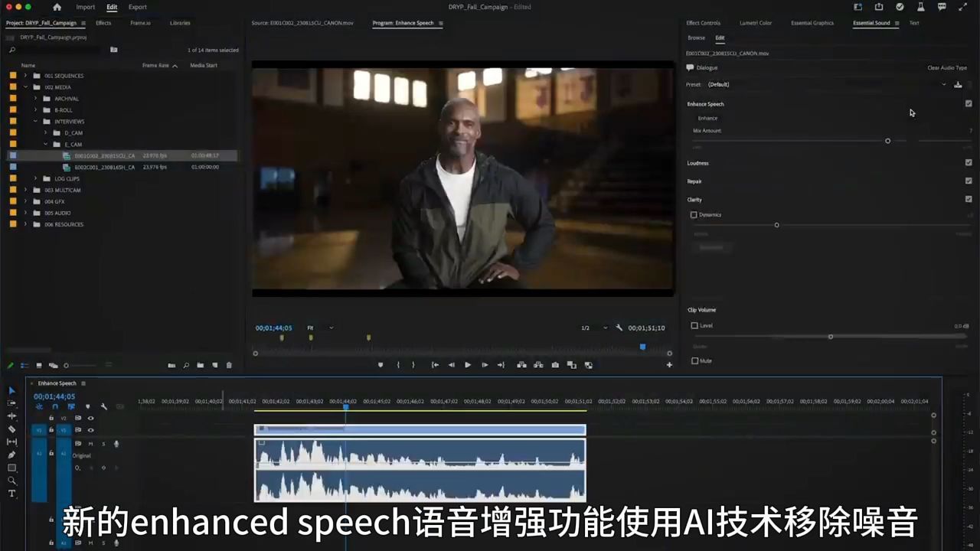This screenshot has height=551, width=980.
Task: Enable the Dynamics checkbox under Clarity
Action: 694,215
